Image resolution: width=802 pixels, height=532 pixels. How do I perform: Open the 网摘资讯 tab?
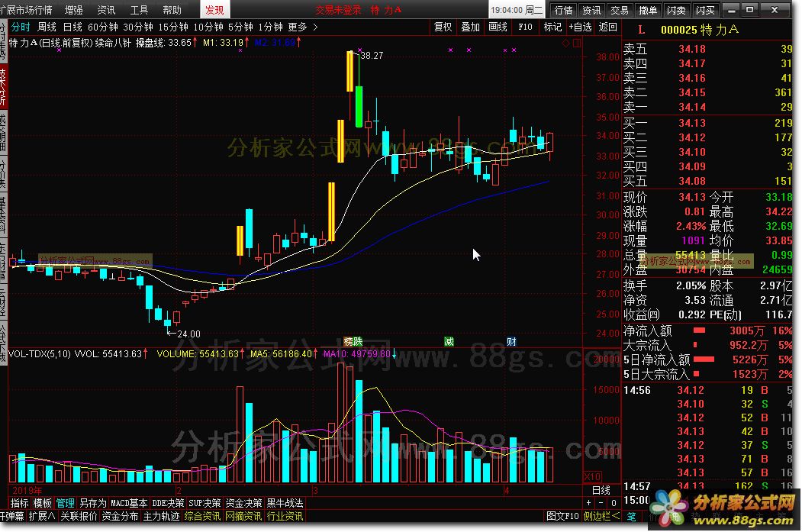(243, 516)
